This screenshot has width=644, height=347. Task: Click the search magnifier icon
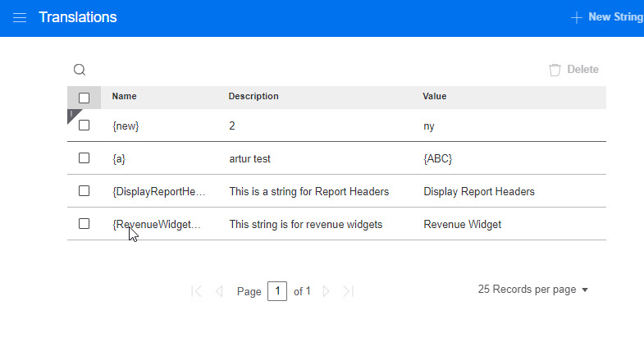80,70
